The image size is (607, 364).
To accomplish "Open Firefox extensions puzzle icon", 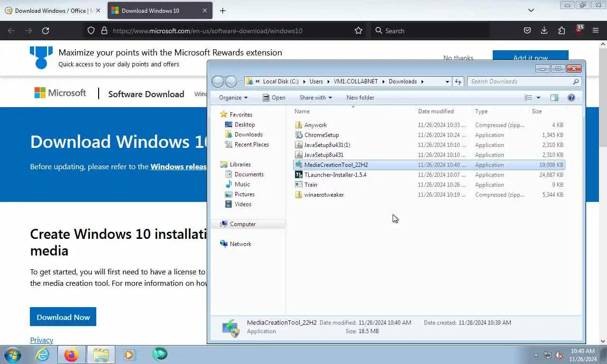I will [x=561, y=31].
